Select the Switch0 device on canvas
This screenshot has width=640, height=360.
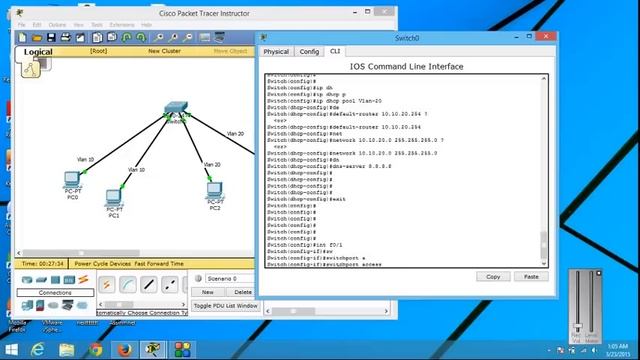point(176,109)
